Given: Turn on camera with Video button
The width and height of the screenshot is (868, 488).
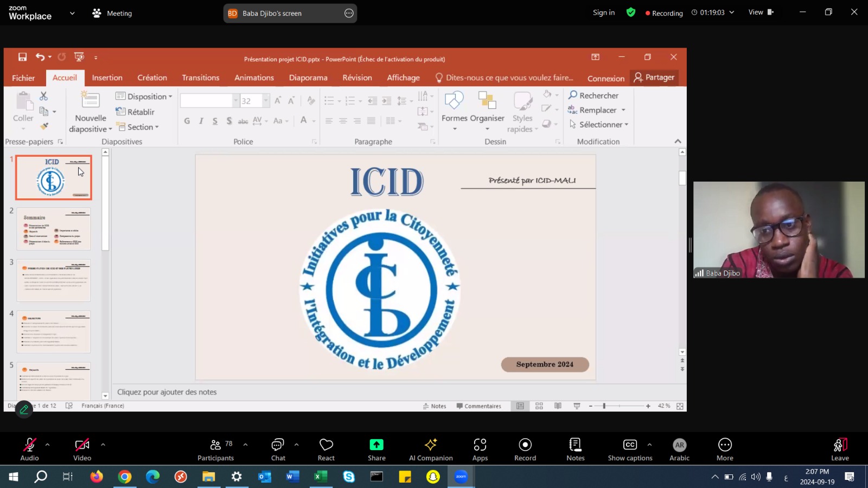Looking at the screenshot, I should click(x=82, y=450).
